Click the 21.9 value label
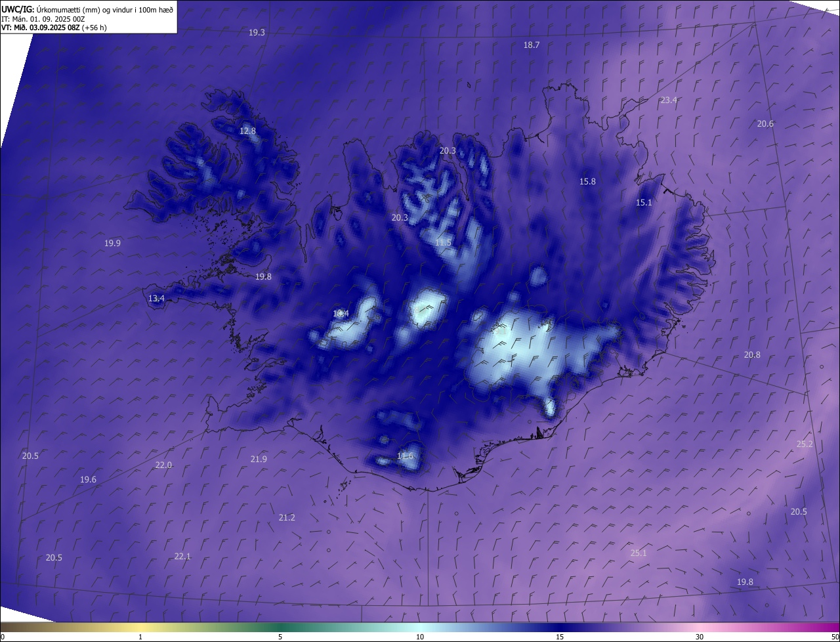The height and width of the screenshot is (642, 840). [x=259, y=460]
